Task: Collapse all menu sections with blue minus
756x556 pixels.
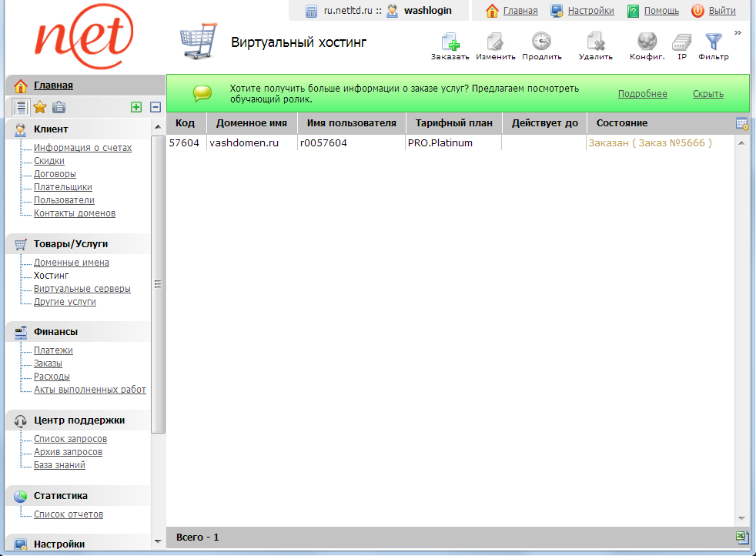Action: pos(155,107)
